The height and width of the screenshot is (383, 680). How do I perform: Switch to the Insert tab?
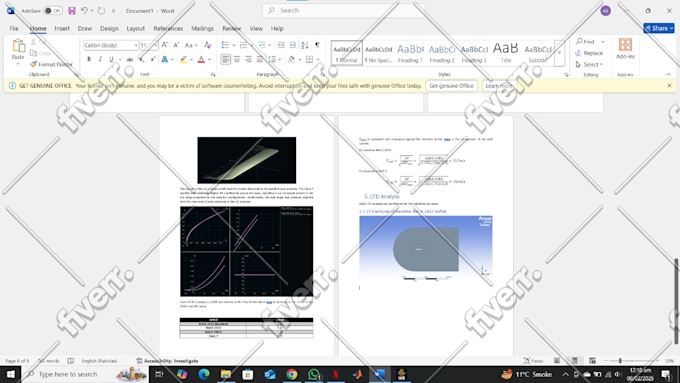pyautogui.click(x=62, y=28)
